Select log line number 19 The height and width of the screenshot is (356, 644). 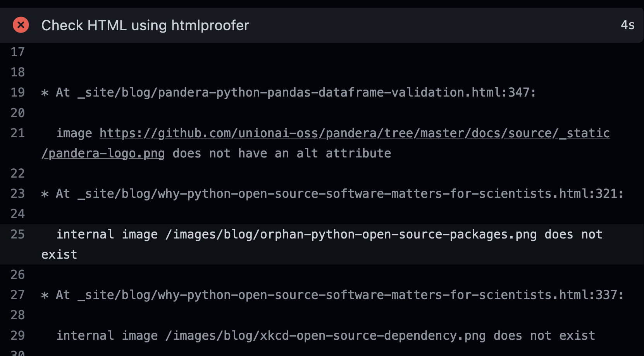(17, 92)
